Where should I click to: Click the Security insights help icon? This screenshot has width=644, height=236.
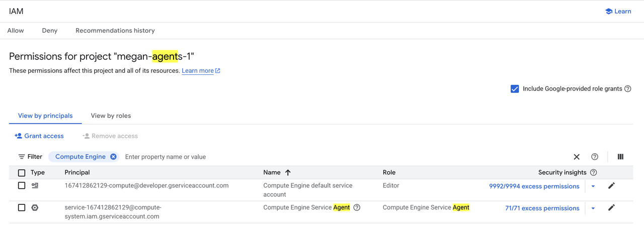[x=593, y=172]
